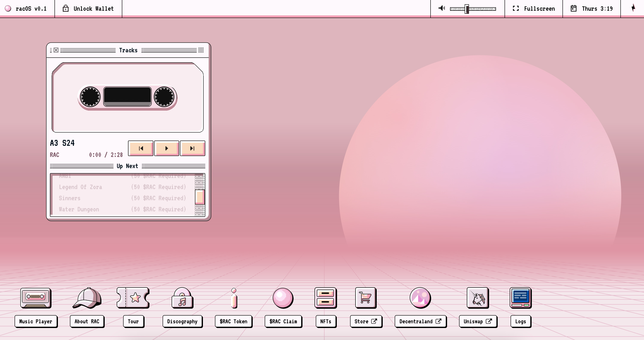Close the Tracks window
644x340 pixels.
[56, 50]
